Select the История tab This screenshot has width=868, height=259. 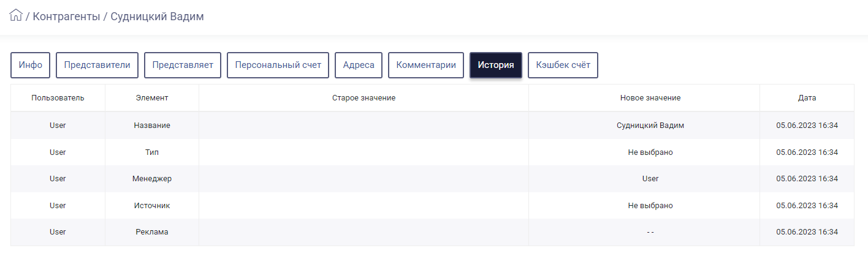click(496, 65)
